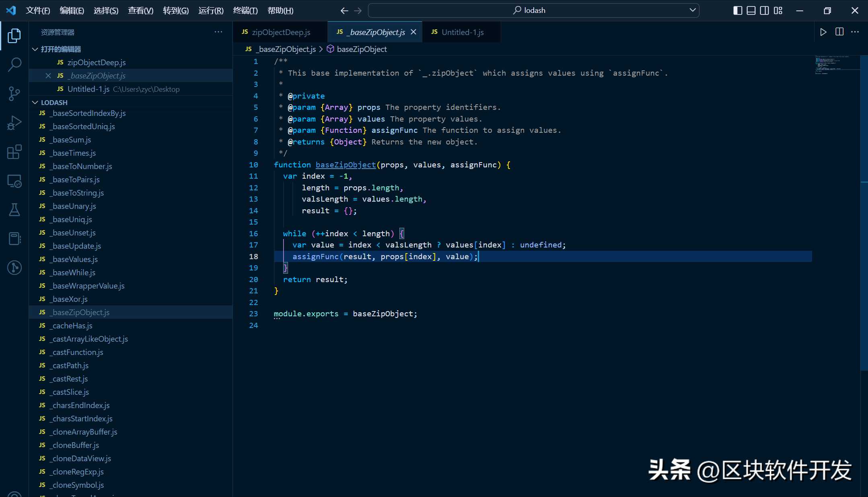This screenshot has height=497, width=868.
Task: Open the notebook icon view in activity bar
Action: tap(14, 239)
